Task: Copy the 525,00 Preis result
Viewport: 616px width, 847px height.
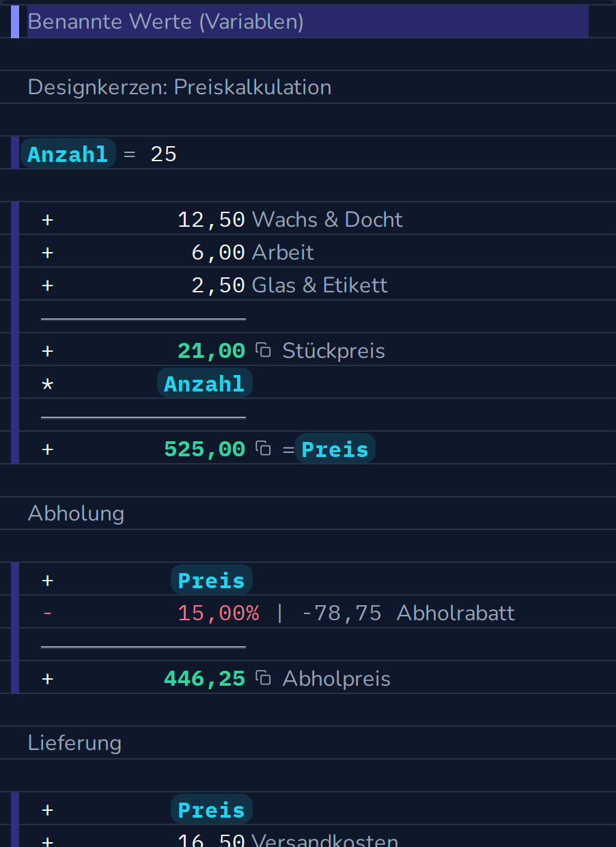Action: (263, 449)
